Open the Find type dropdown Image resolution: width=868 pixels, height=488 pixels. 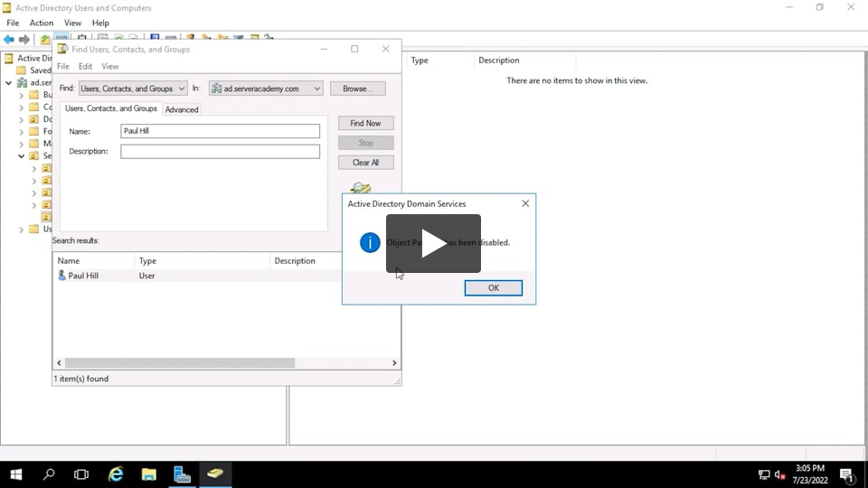(133, 89)
